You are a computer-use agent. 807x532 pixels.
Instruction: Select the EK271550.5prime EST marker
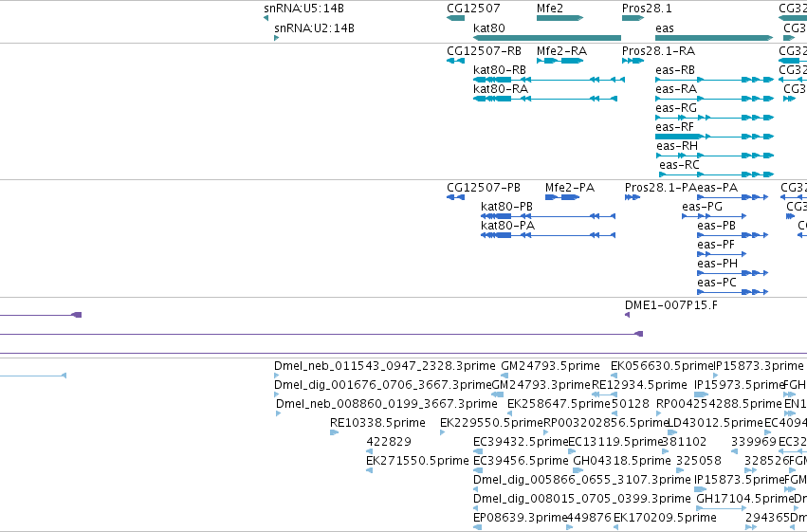point(369,470)
